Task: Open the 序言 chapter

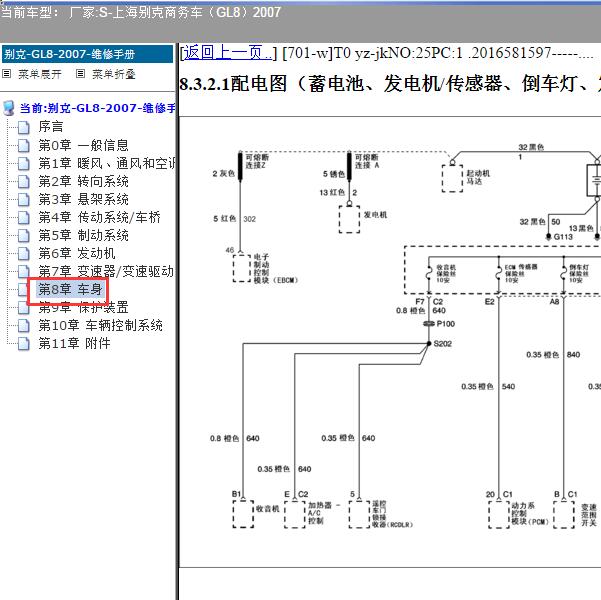Action: pos(51,127)
